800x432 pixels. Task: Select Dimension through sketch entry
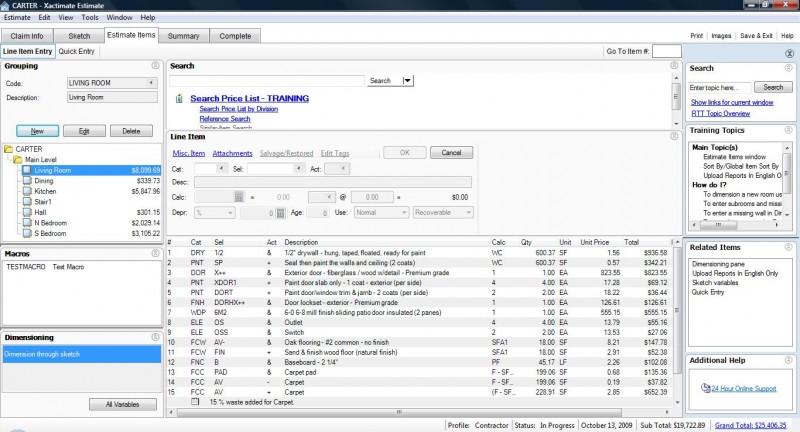[x=82, y=354]
